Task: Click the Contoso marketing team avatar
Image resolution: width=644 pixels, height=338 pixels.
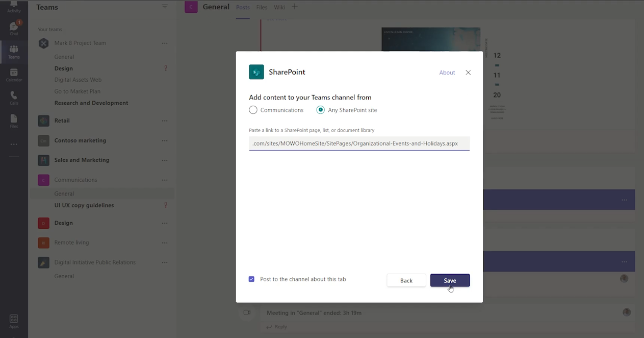Action: point(44,140)
